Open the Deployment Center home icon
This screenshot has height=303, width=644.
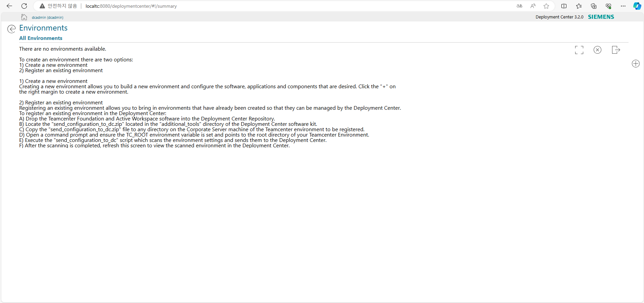click(x=24, y=17)
